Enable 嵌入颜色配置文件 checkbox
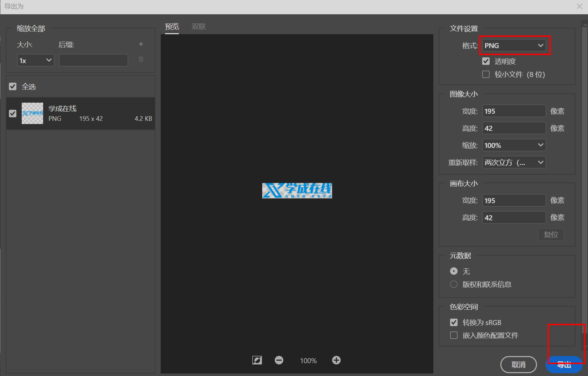 click(454, 335)
